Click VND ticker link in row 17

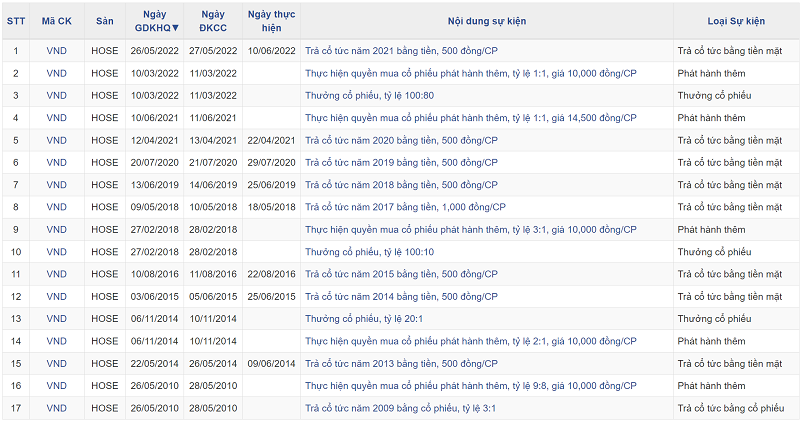click(x=56, y=408)
